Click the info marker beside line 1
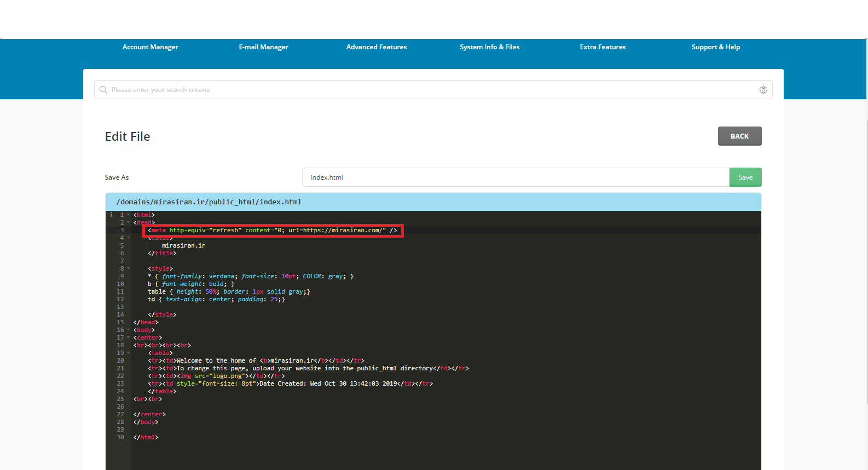868x470 pixels. 111,215
